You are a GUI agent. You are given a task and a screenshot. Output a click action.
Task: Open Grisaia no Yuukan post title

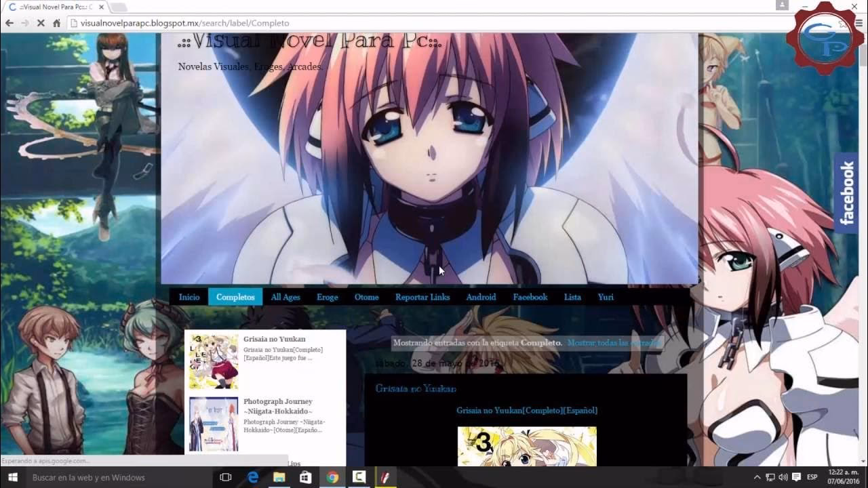416,389
